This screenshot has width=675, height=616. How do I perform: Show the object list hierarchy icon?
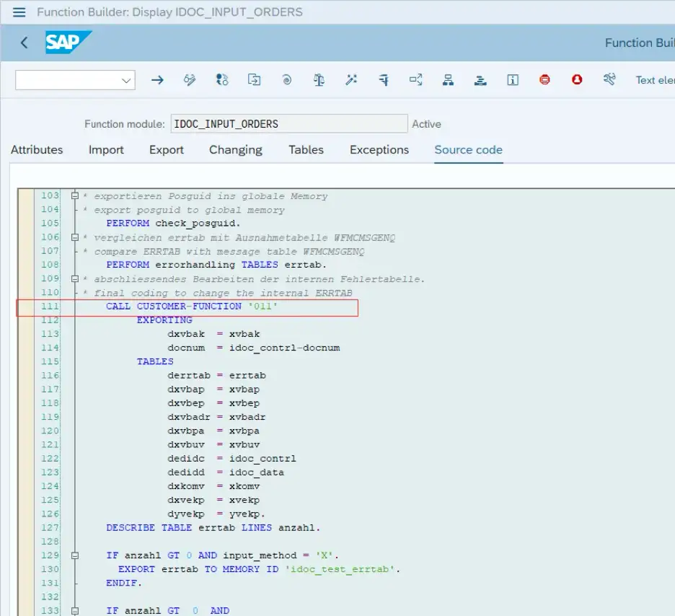coord(448,80)
